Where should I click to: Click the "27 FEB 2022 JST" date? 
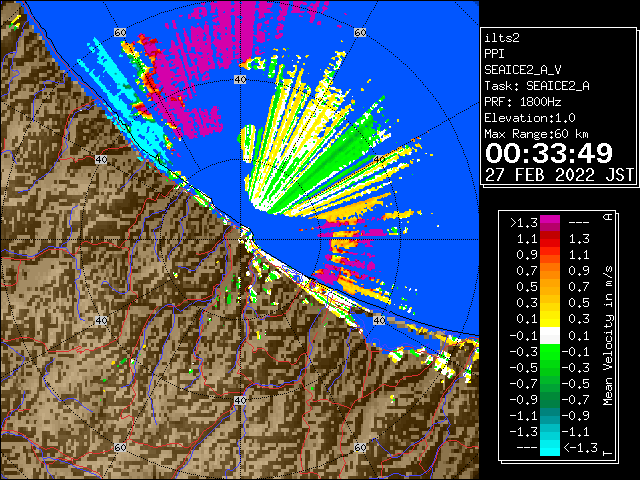click(x=559, y=175)
